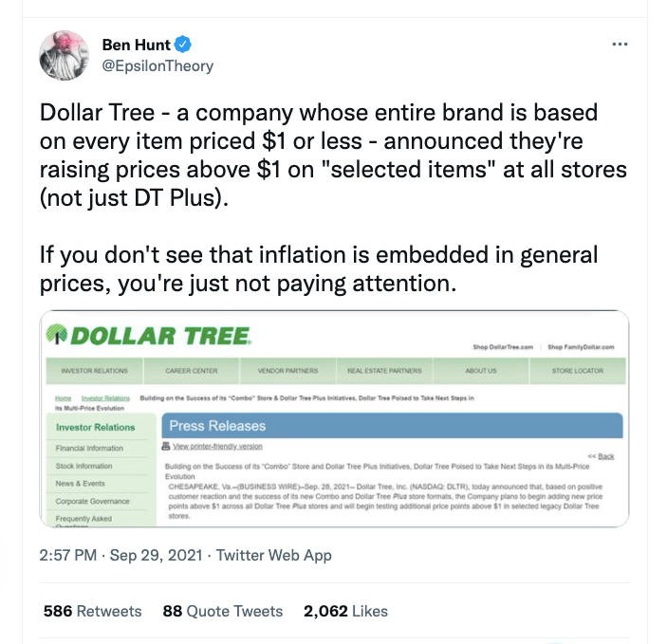
Task: Follow the Shop FamilyDollar.com link
Action: coord(581,347)
